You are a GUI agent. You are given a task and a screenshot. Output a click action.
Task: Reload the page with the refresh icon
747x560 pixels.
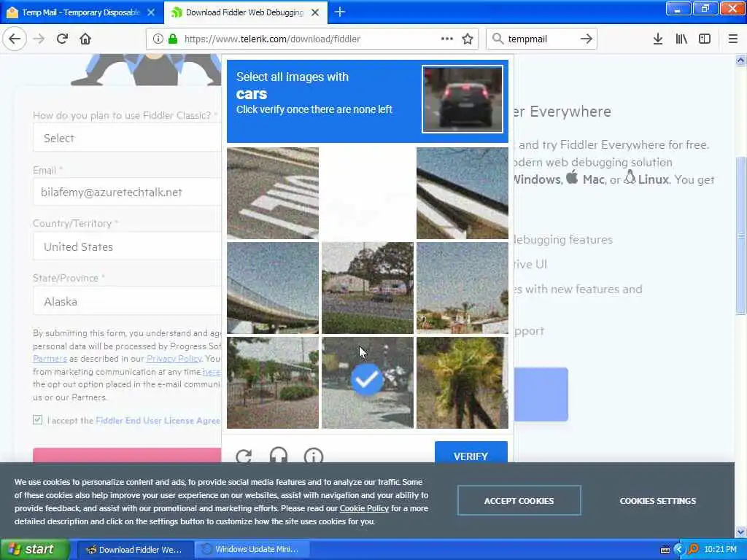point(62,39)
